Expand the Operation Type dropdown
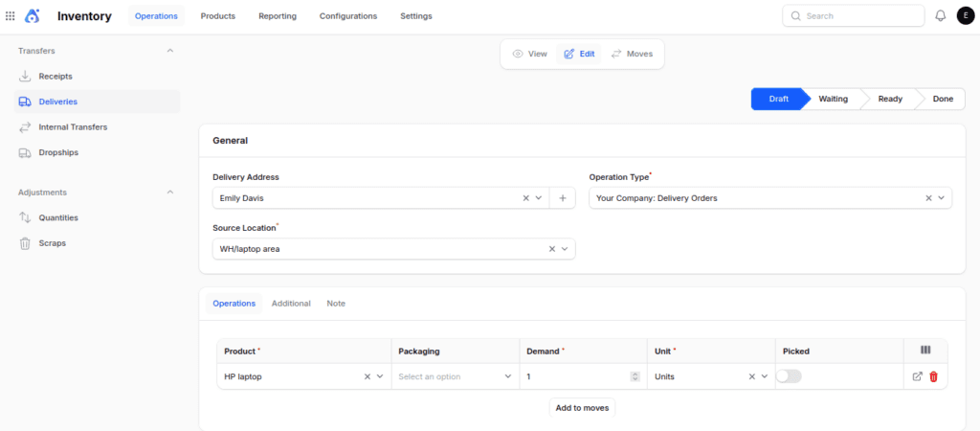This screenshot has width=980, height=431. coord(942,197)
